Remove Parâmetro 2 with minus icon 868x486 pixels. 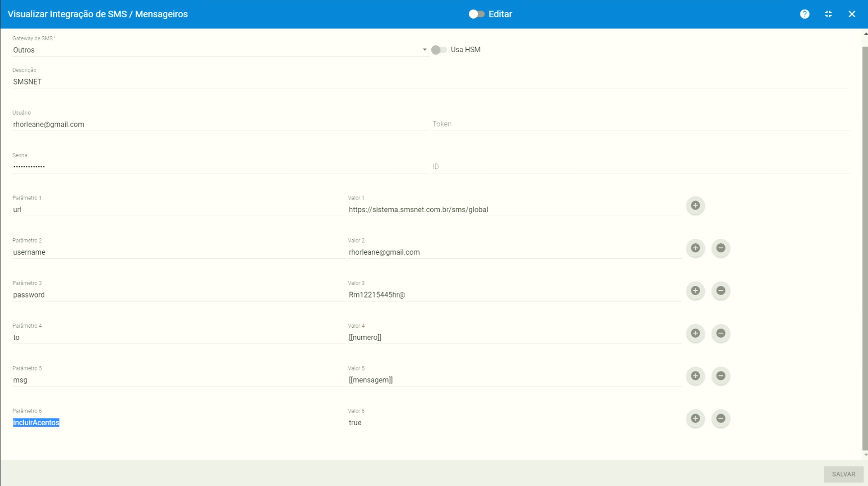[x=720, y=248]
